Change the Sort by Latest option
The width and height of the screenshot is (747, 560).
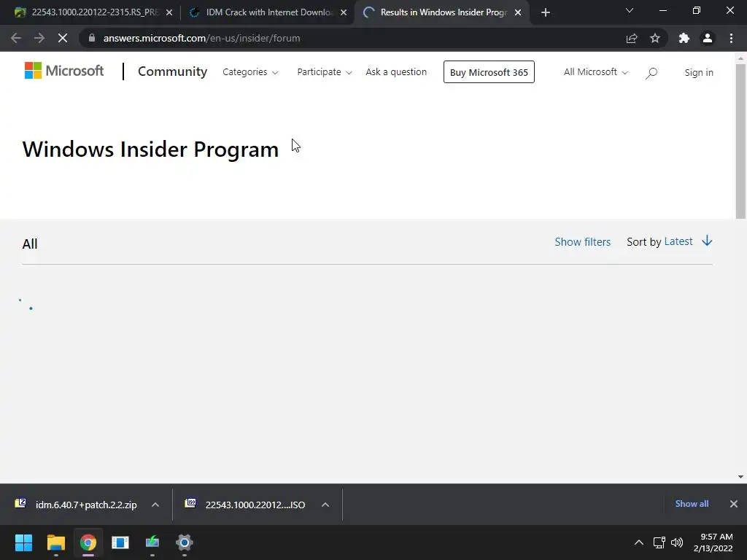click(x=678, y=241)
